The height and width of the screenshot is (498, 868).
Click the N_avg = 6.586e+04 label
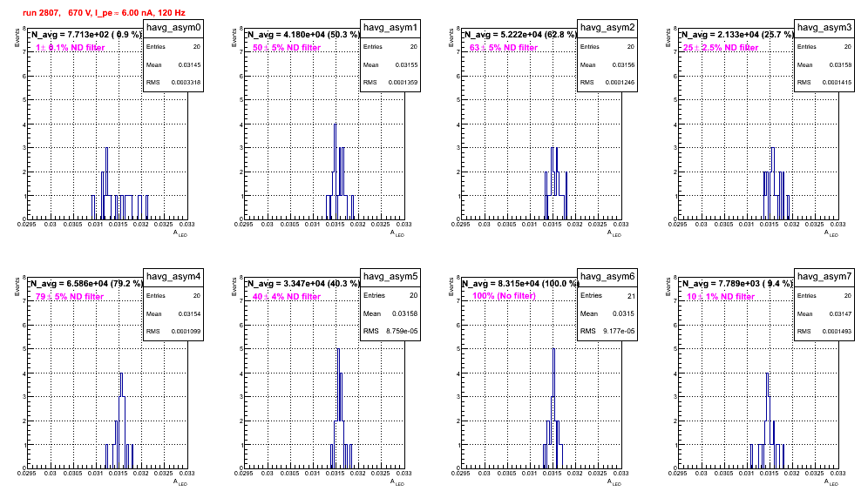[85, 284]
